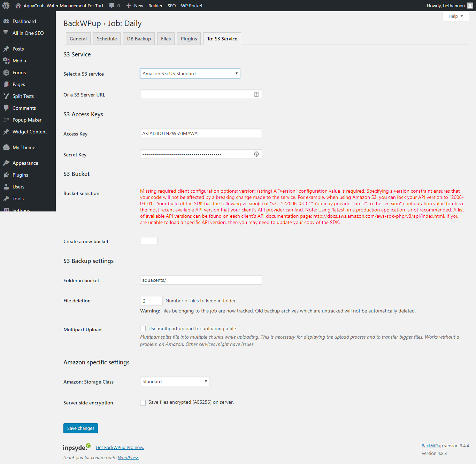Follow the Get BackWPup Pro now link
The height and width of the screenshot is (464, 476).
(x=120, y=448)
